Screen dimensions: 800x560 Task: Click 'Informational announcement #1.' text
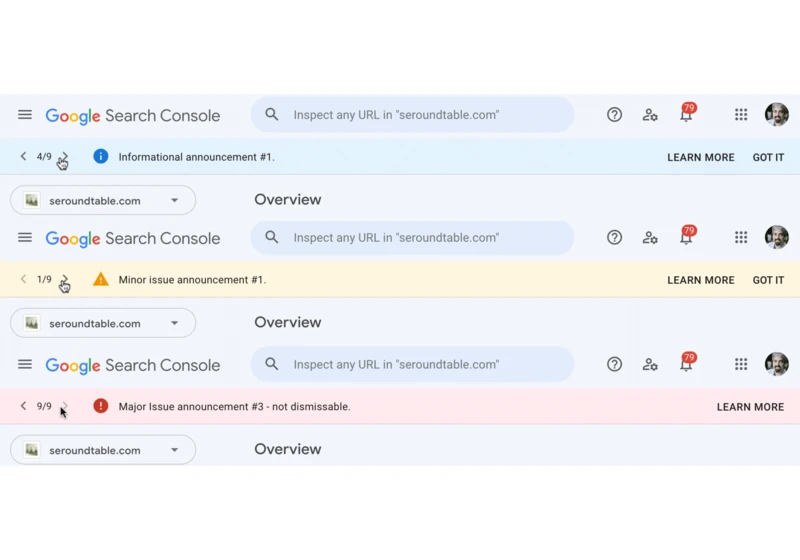click(x=196, y=157)
